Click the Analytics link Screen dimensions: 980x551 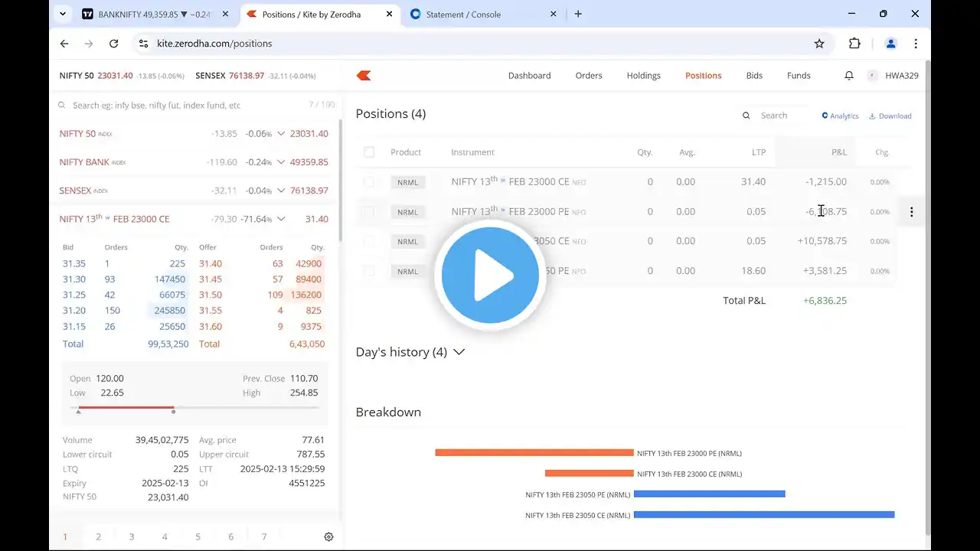(840, 116)
